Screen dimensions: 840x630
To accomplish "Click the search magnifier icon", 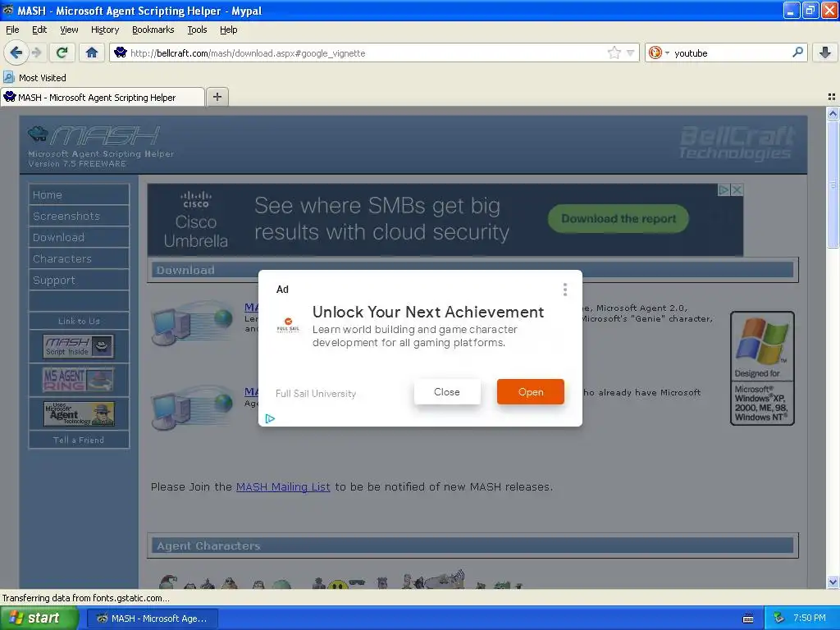I will tap(797, 52).
